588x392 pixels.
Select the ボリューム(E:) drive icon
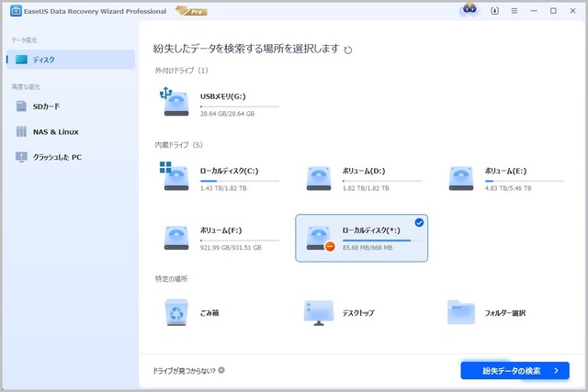(461, 178)
